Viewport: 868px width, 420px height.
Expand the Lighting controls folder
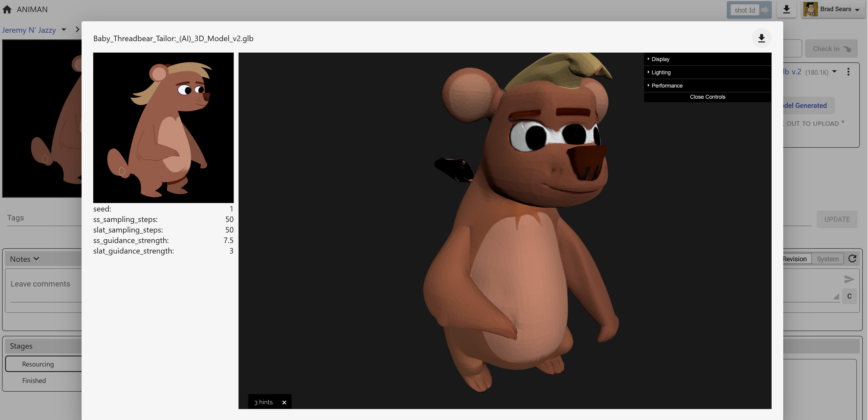[661, 72]
